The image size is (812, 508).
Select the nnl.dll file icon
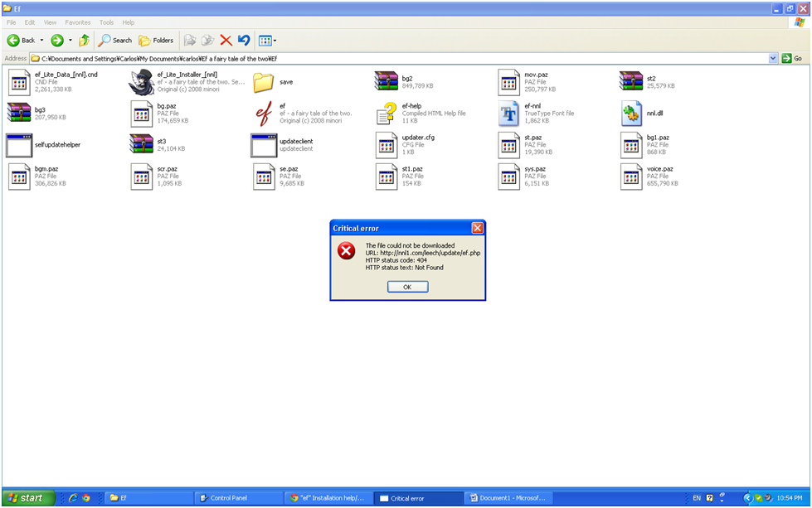(631, 113)
